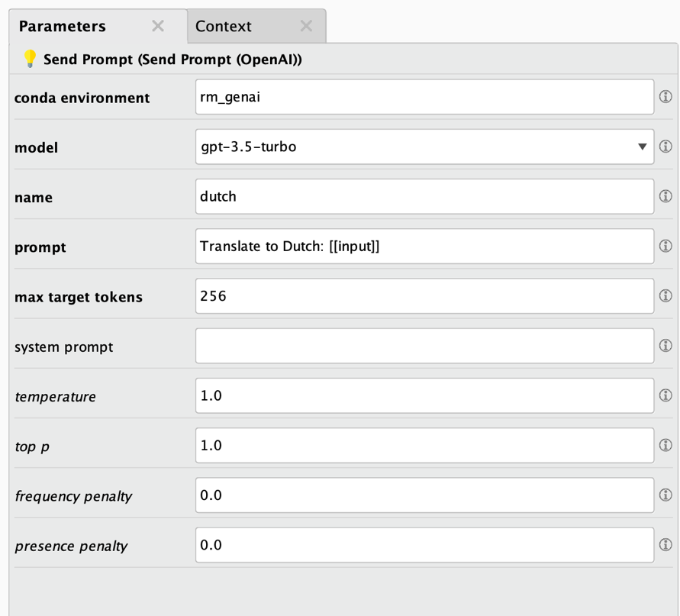Click the info icon beside the model parameter
Image resolution: width=680 pixels, height=616 pixels.
(666, 147)
